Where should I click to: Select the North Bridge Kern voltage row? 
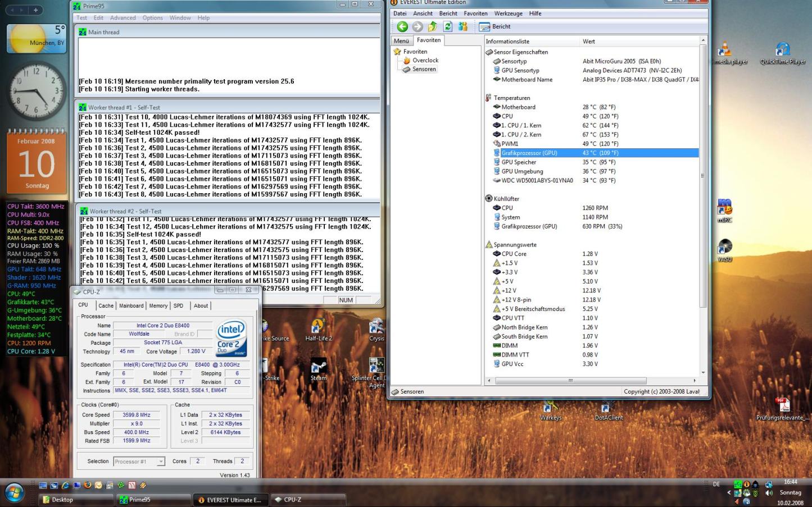point(596,327)
